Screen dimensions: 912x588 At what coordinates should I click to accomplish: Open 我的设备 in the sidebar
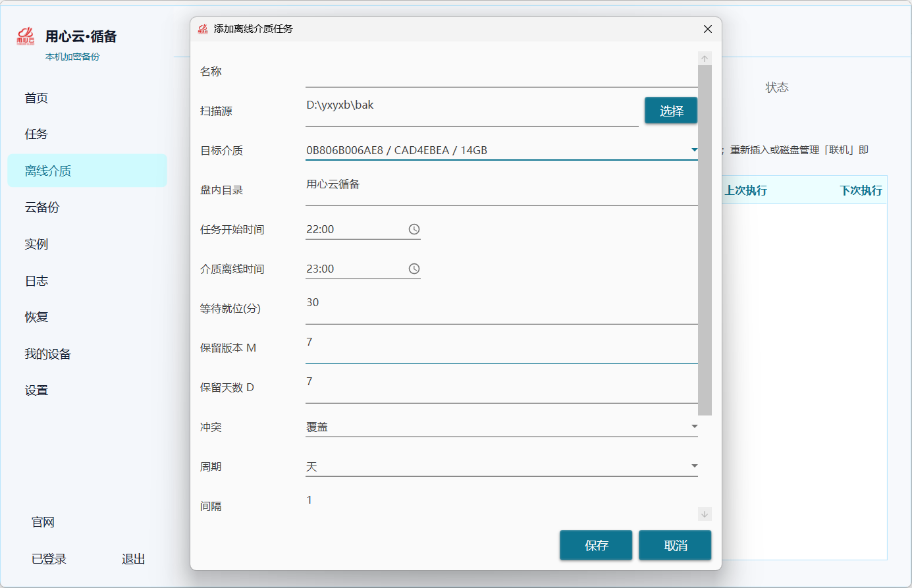(x=87, y=354)
